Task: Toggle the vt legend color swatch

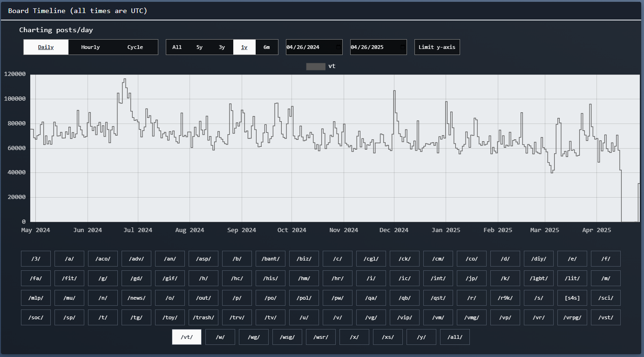Action: (315, 66)
